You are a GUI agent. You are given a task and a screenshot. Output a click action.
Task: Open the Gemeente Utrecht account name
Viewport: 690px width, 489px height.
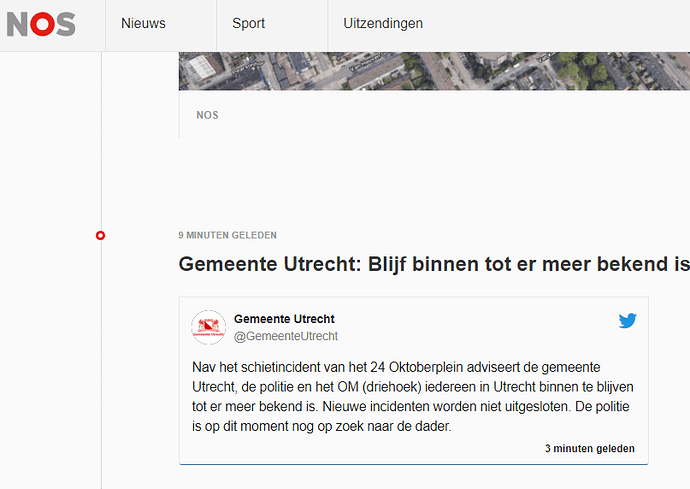(x=284, y=319)
